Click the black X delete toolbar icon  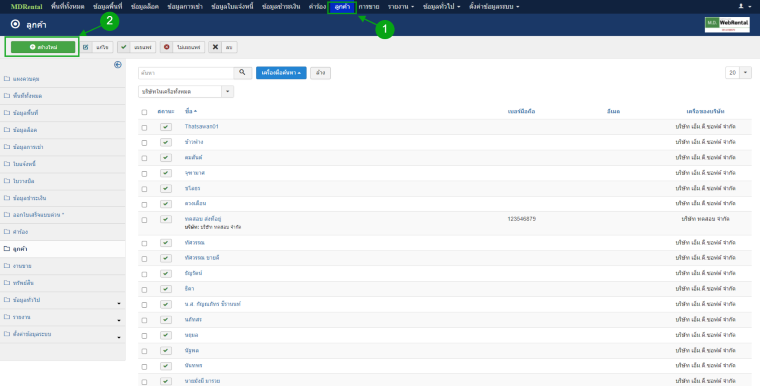coord(215,47)
